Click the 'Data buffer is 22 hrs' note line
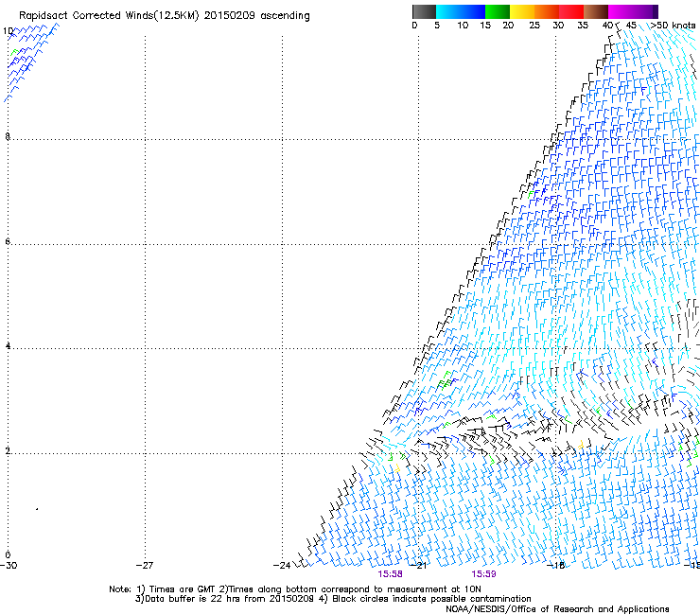 tap(333, 599)
